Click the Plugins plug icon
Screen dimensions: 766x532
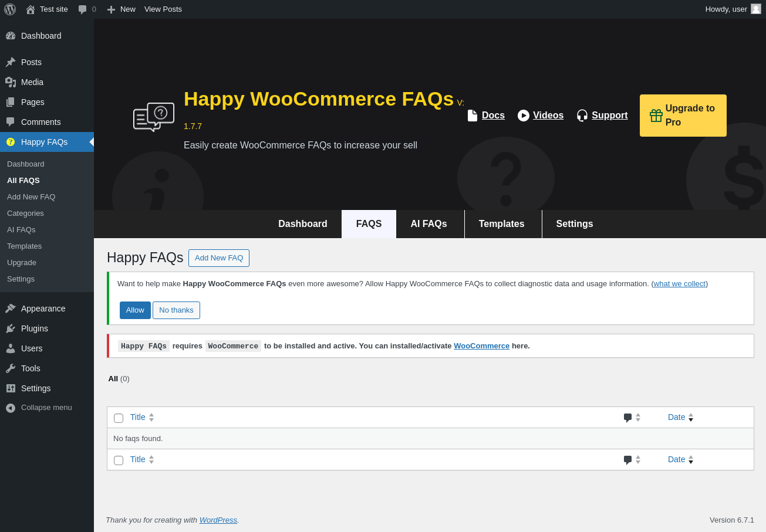pyautogui.click(x=11, y=328)
